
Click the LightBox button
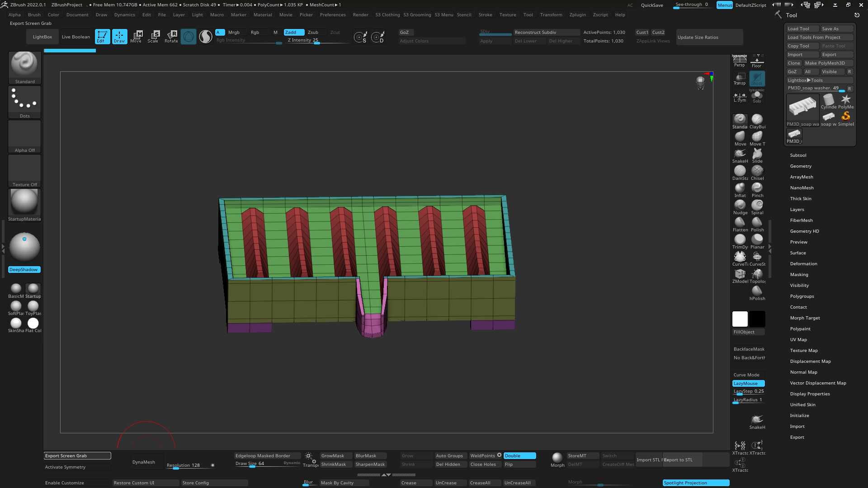42,37
